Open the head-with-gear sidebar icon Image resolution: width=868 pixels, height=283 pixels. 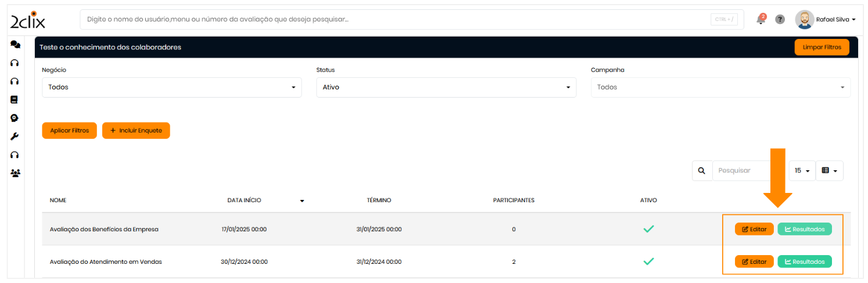(x=15, y=118)
